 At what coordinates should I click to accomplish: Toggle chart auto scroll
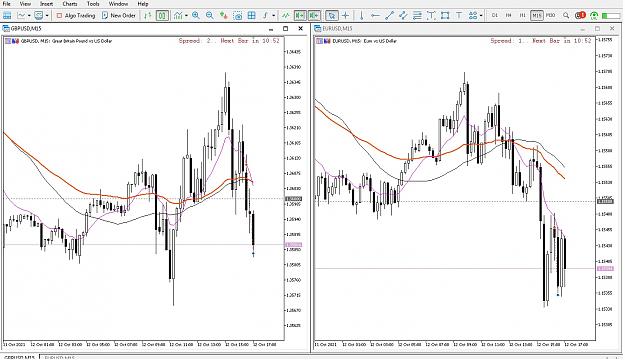[300, 16]
